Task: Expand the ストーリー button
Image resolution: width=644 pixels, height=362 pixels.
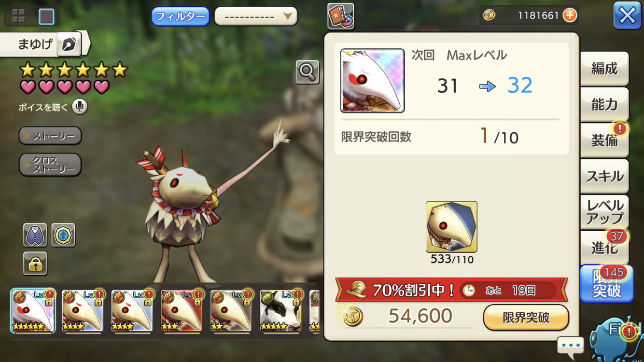Action: tap(50, 136)
